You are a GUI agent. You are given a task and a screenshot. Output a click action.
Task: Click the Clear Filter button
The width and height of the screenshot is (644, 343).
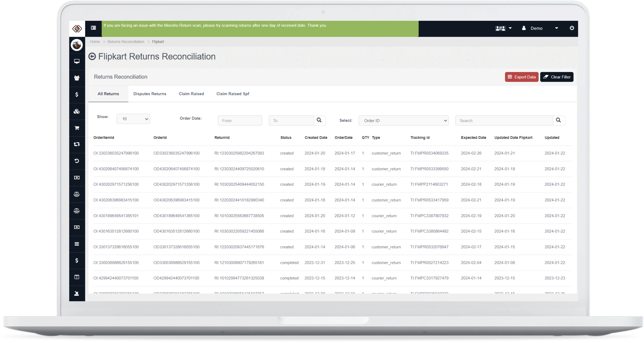557,77
